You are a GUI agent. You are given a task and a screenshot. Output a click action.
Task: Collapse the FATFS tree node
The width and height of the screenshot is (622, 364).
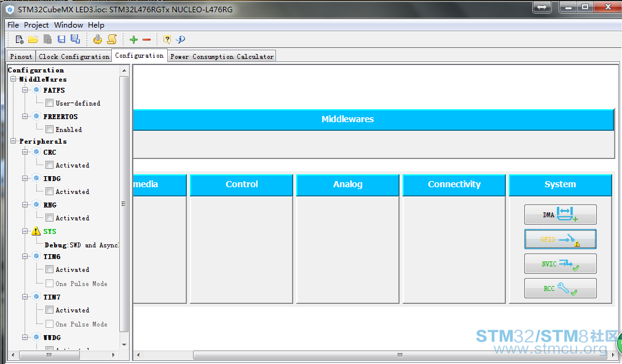pos(25,90)
